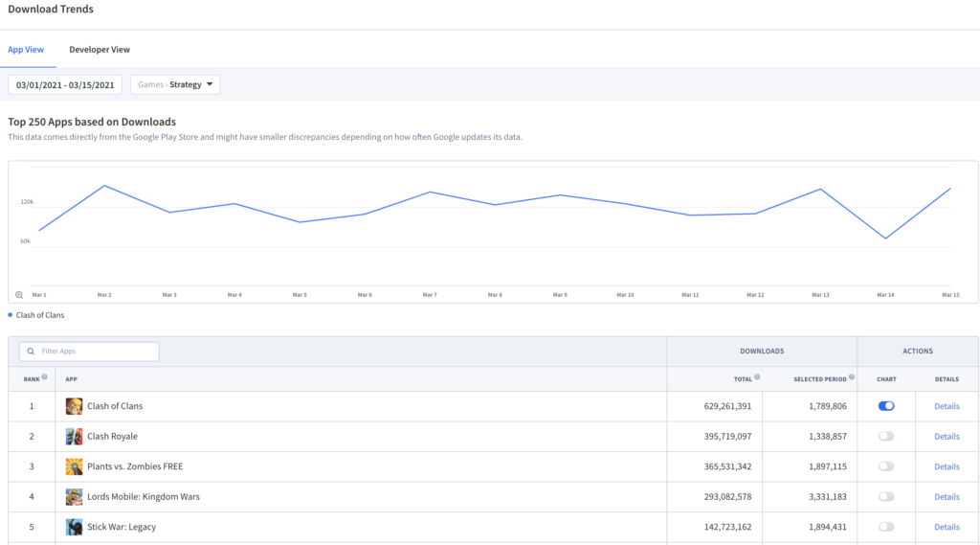The height and width of the screenshot is (545, 980).
Task: Click the Plants vs. Zombies FREE name
Action: [135, 466]
